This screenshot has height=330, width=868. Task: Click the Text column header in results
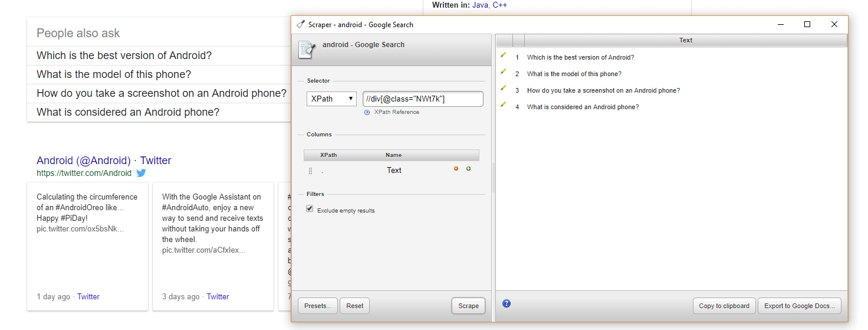[x=685, y=40]
